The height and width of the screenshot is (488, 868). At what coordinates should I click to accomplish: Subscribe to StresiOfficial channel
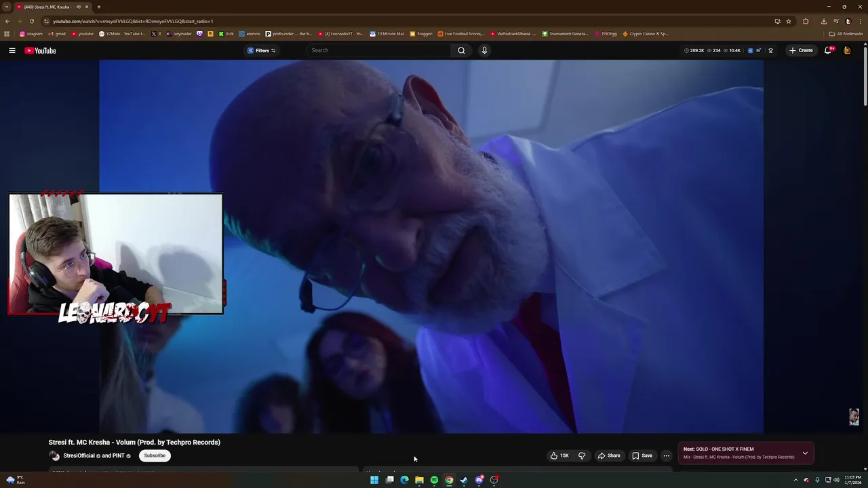pyautogui.click(x=155, y=455)
